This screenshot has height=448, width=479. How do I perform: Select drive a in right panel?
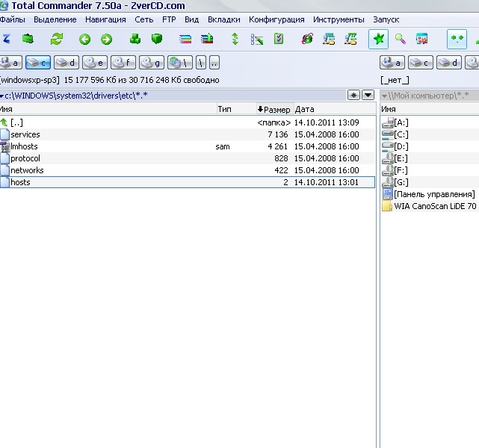[x=392, y=63]
